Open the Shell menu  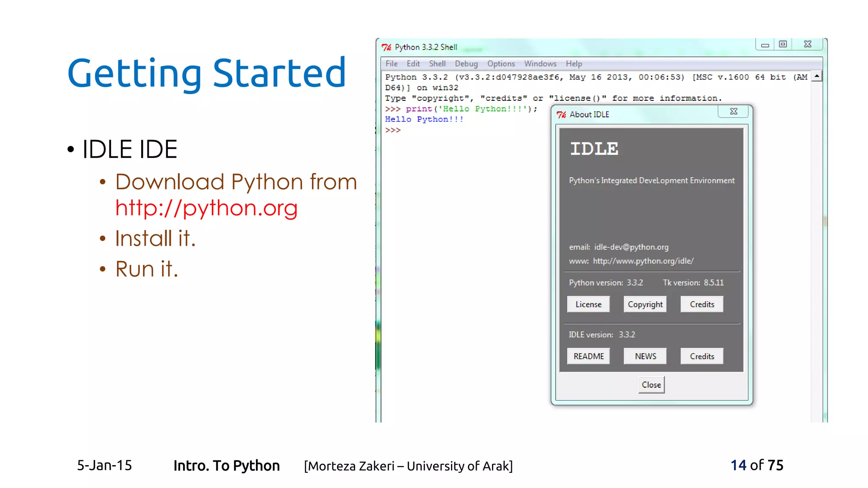pos(437,64)
